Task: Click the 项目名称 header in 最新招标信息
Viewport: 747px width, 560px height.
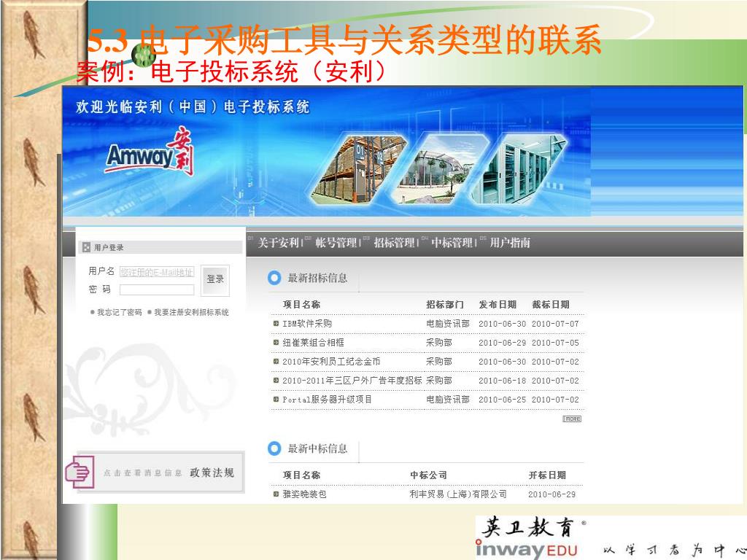Action: coord(301,305)
